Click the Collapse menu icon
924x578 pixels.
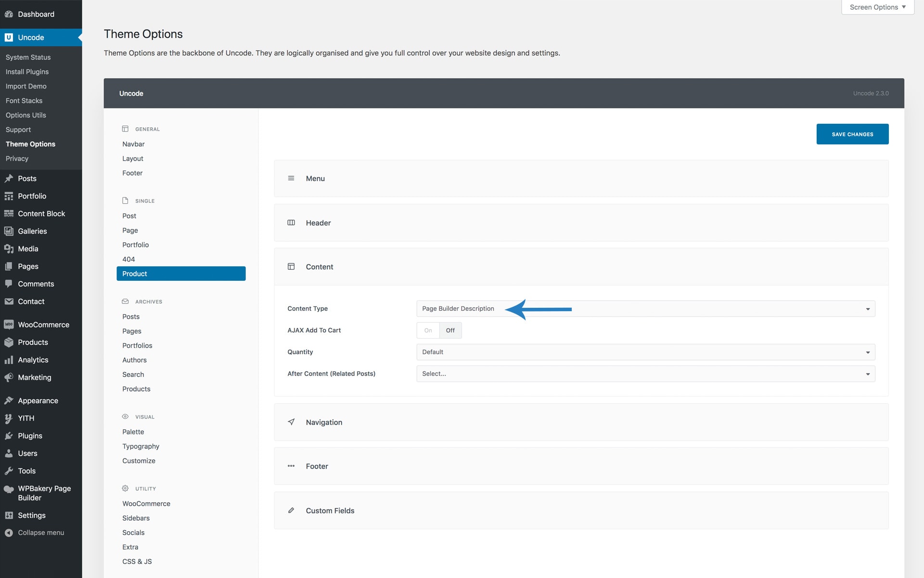tap(9, 533)
